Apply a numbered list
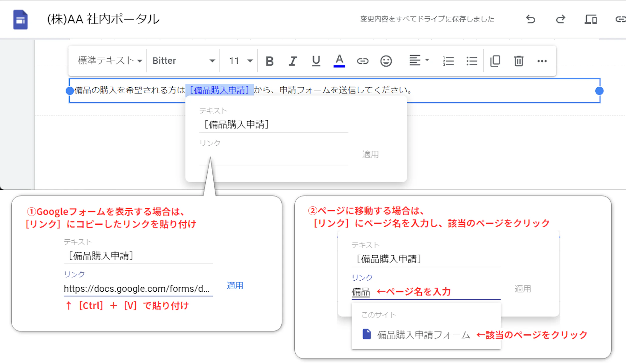Screen dimensions: 626x364 click(448, 61)
